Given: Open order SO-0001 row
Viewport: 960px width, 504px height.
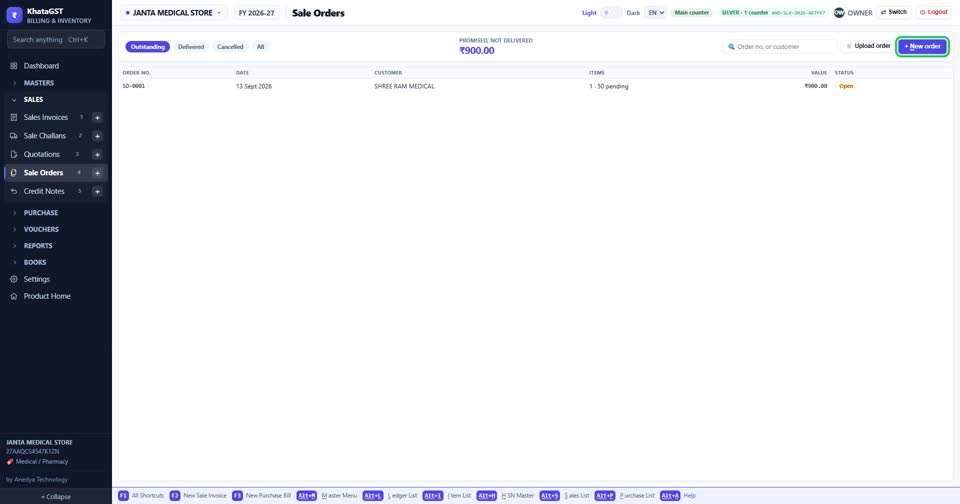Looking at the screenshot, I should (x=536, y=86).
